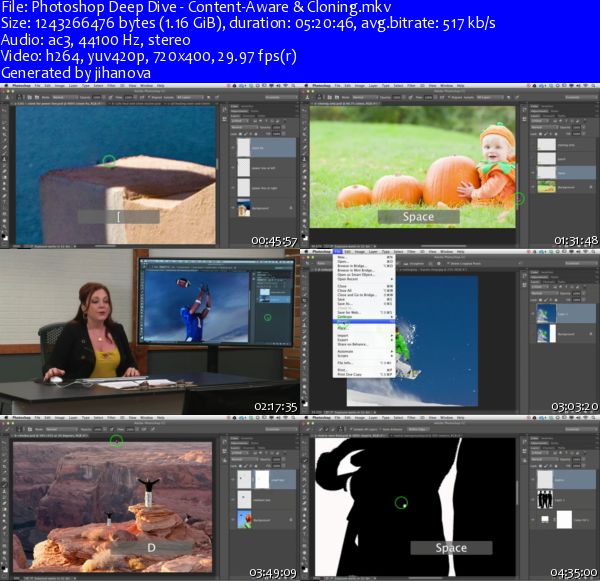Switch to Swatches tab in 03:03:20 frame
Image resolution: width=600 pixels, height=581 pixels.
(547, 272)
